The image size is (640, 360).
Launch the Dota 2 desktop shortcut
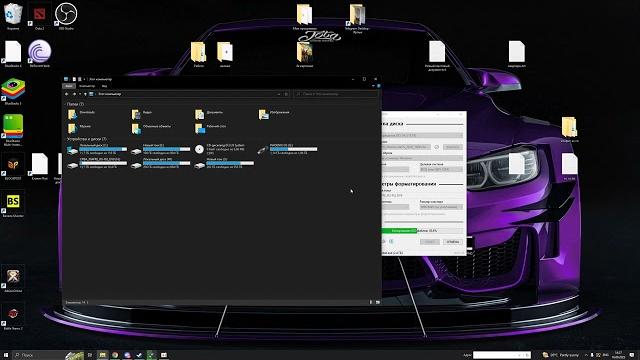40,16
